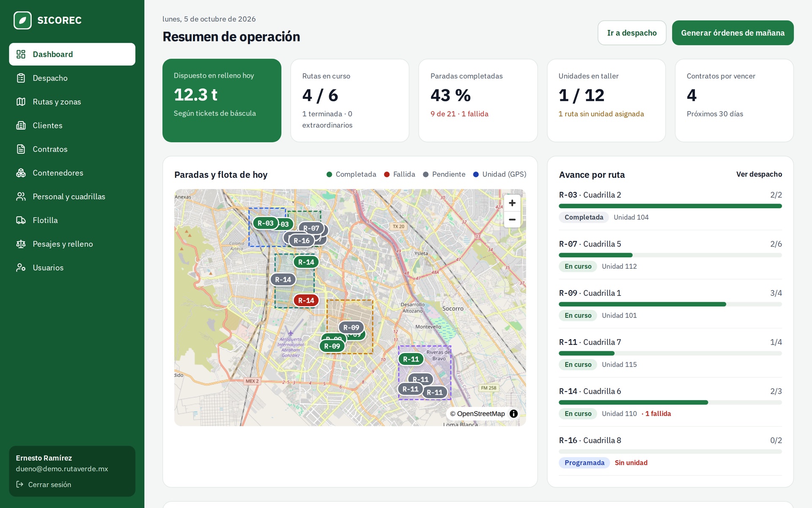Viewport: 812px width, 508px height.
Task: Click the Dispuesto en relleno hoy card
Action: tap(222, 100)
